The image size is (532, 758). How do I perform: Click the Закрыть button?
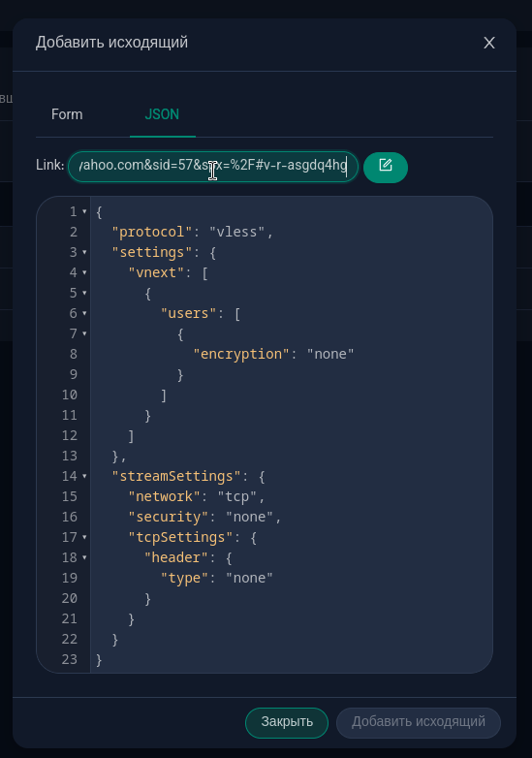click(287, 722)
